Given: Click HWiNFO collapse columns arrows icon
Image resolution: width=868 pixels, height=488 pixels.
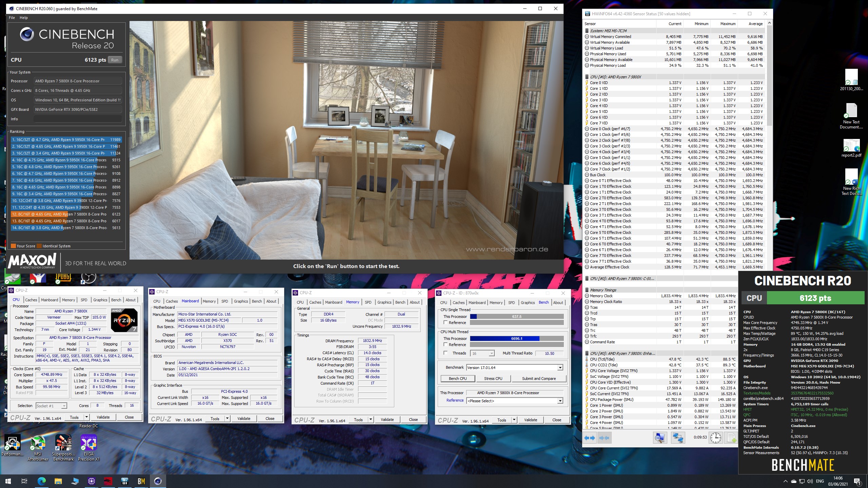Looking at the screenshot, I should 604,438.
